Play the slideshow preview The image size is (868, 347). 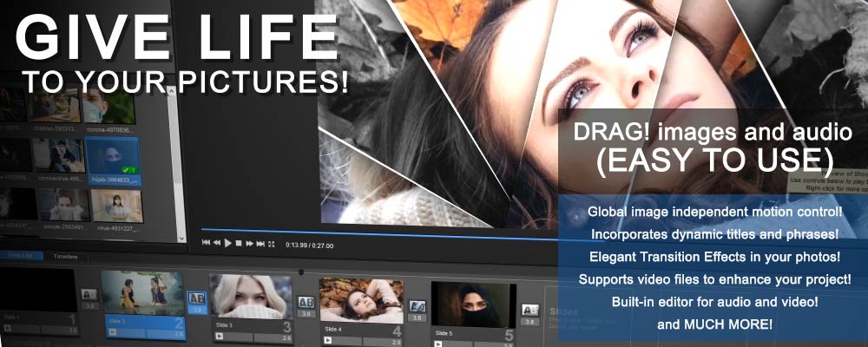pos(228,243)
